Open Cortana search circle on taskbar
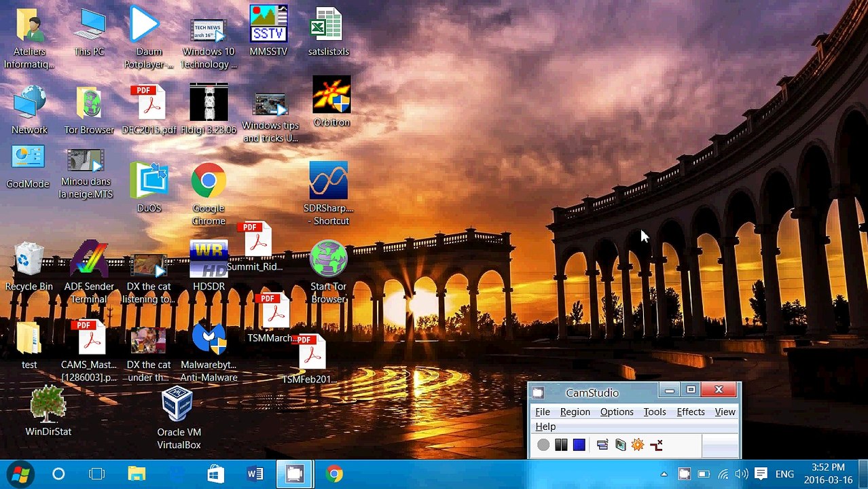The height and width of the screenshot is (489, 868). coord(58,474)
